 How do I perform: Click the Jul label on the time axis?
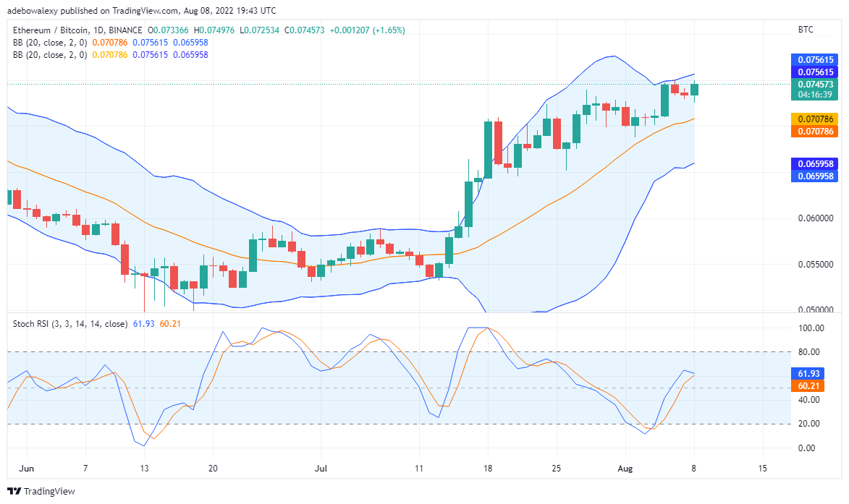click(321, 469)
